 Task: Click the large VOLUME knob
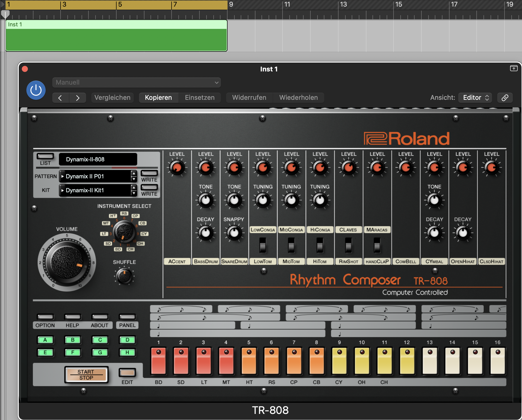coord(67,262)
